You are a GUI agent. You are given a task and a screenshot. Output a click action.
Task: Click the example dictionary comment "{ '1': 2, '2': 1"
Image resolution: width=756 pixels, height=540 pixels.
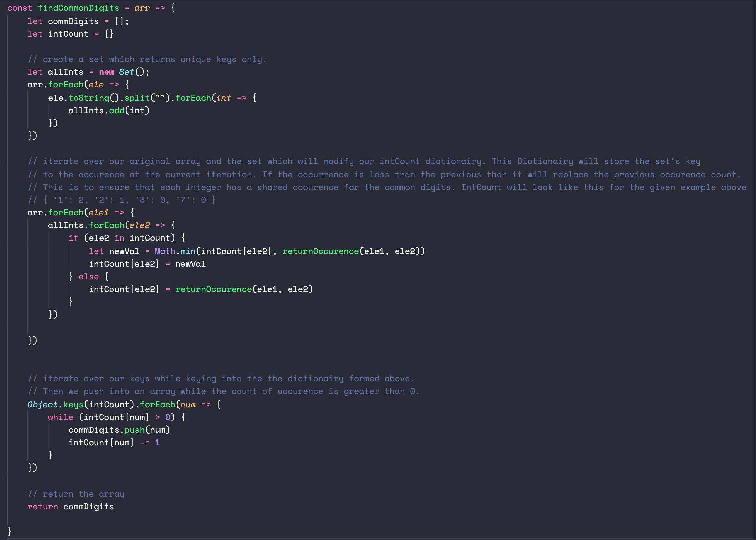point(121,200)
